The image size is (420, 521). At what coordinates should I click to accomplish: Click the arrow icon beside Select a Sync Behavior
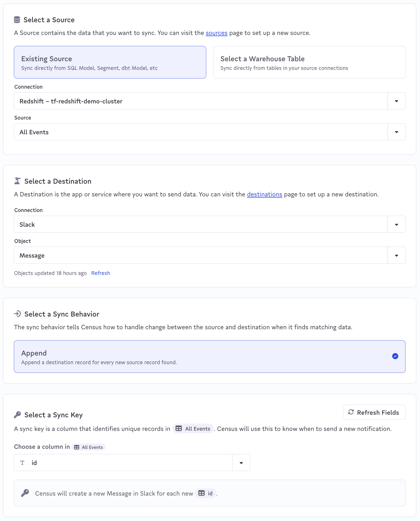coord(17,314)
